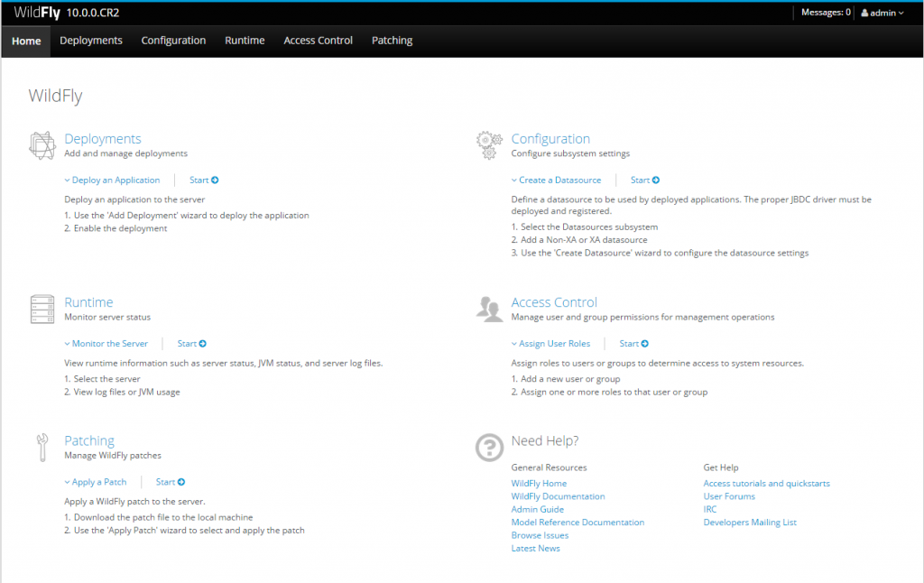Viewport: 924px width, 583px height.
Task: Open the Admin Guide link
Action: [x=538, y=509]
